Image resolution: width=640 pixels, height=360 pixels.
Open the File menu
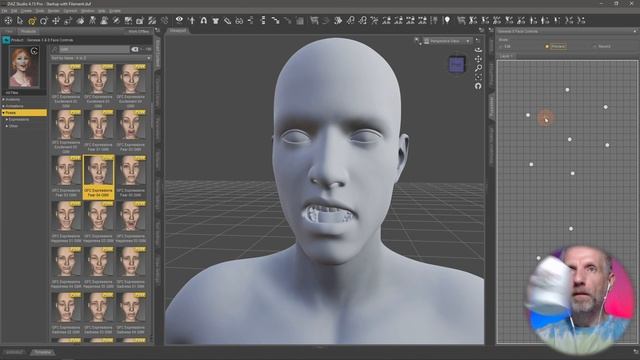point(4,11)
